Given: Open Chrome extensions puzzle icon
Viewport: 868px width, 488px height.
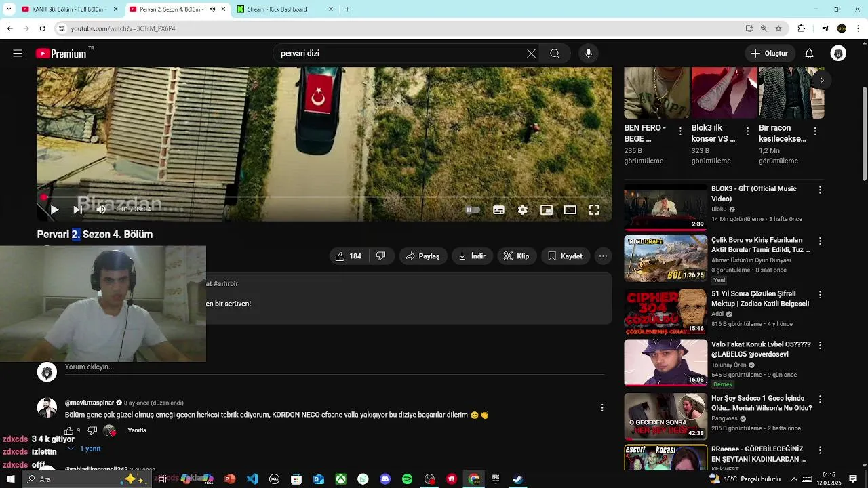Looking at the screenshot, I should pos(802,28).
